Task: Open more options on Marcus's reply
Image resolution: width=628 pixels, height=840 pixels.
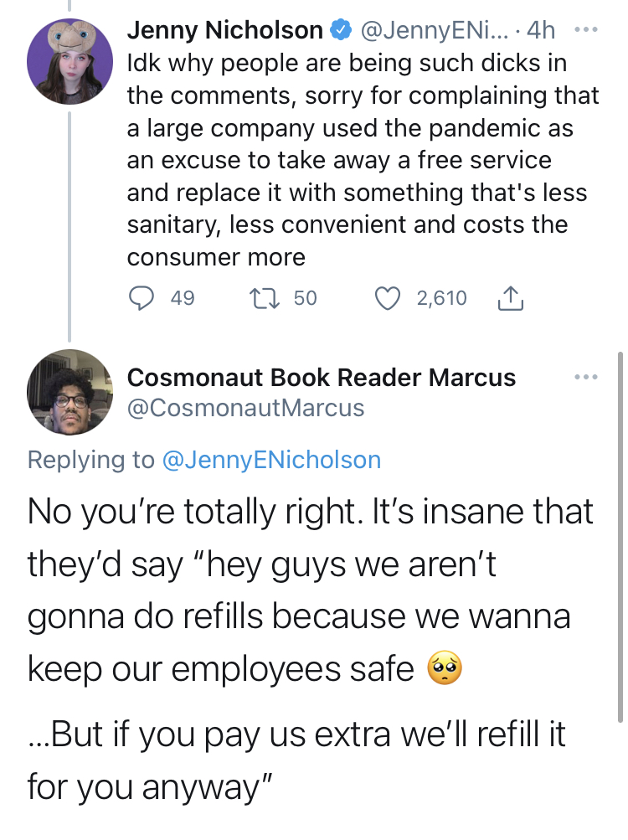Action: coord(585,378)
